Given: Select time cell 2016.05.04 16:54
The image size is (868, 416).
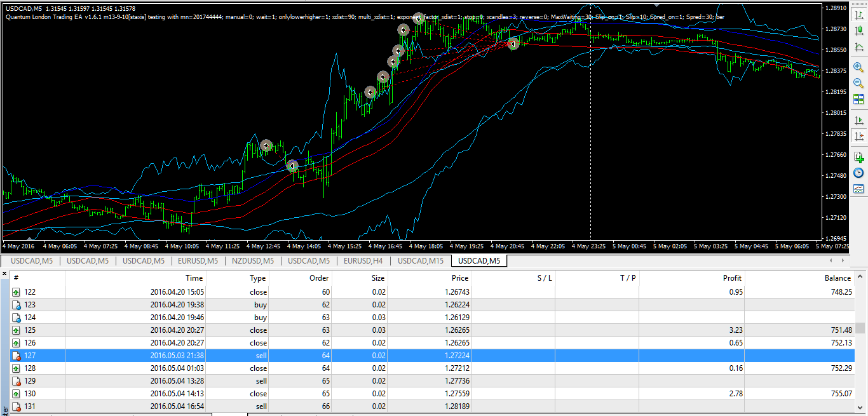Looking at the screenshot, I should 177,406.
